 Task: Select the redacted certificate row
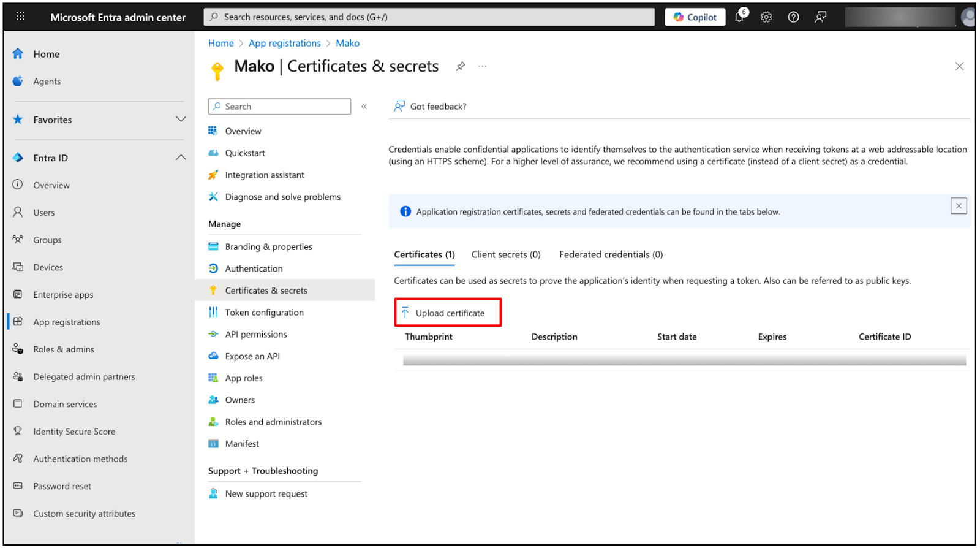(x=684, y=360)
